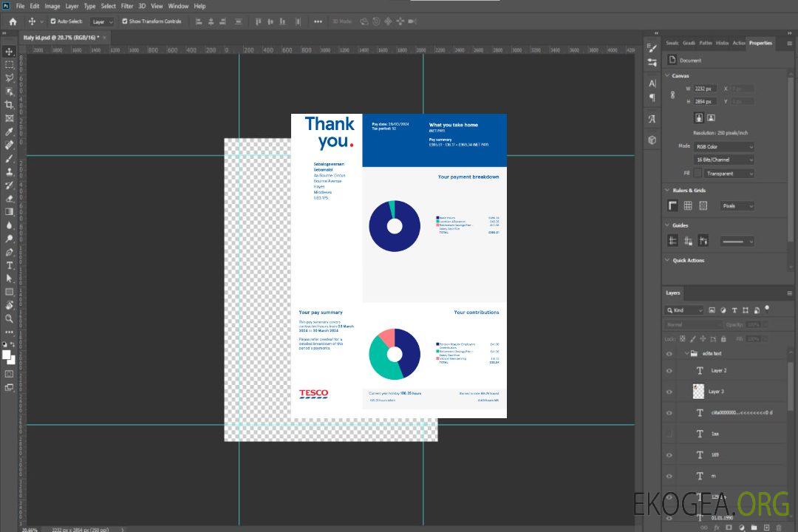Viewport: 798px width, 532px height.
Task: Select the Move tool in the toolbox
Action: coord(9,52)
